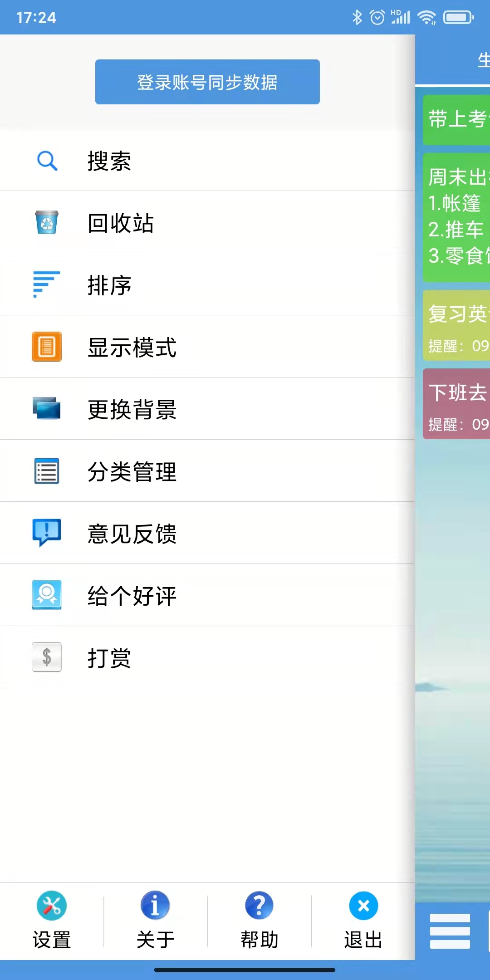Tap the 退出 label
The height and width of the screenshot is (980, 490).
pyautogui.click(x=363, y=940)
